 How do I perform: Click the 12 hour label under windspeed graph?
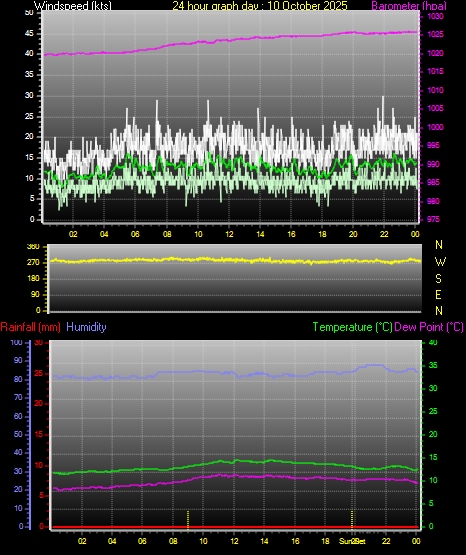[229, 234]
